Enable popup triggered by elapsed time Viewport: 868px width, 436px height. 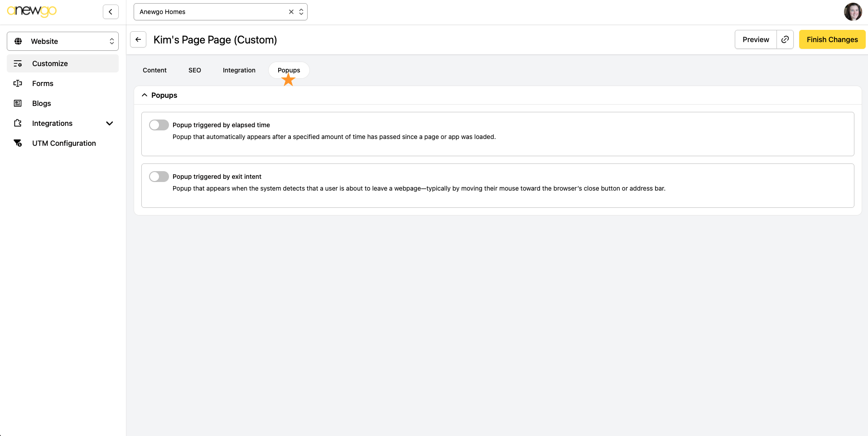click(159, 125)
